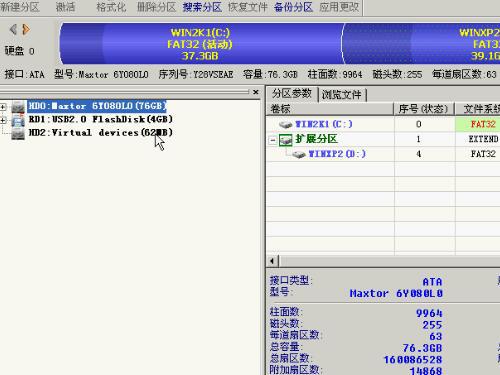Expand the HD0 Maxtor tree node
The image size is (500, 375).
[3, 107]
